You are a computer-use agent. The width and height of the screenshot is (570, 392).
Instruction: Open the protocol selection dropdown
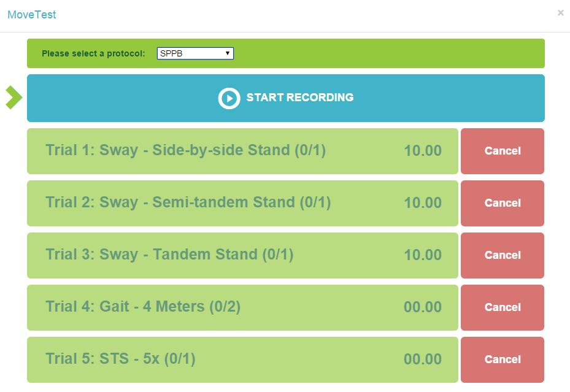point(195,53)
